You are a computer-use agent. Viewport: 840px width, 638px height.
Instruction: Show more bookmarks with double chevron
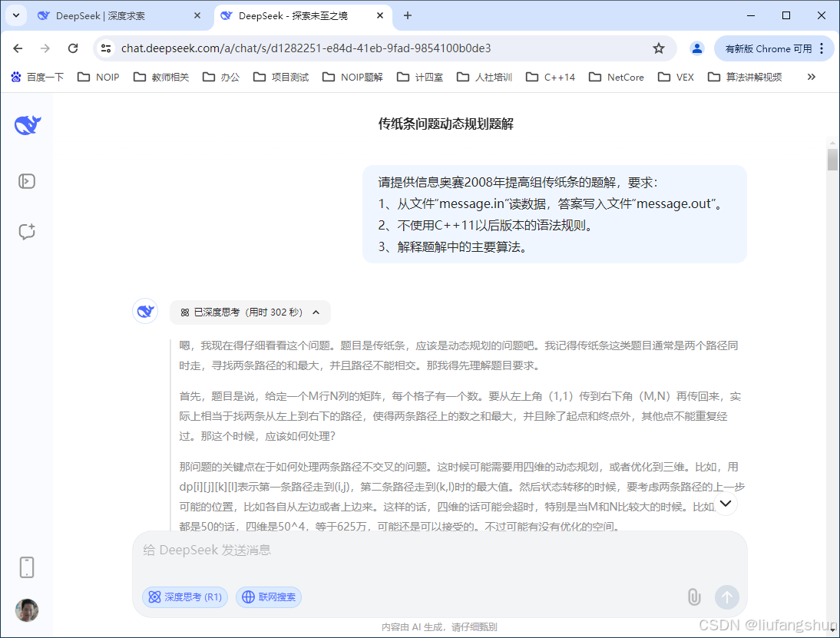(812, 77)
